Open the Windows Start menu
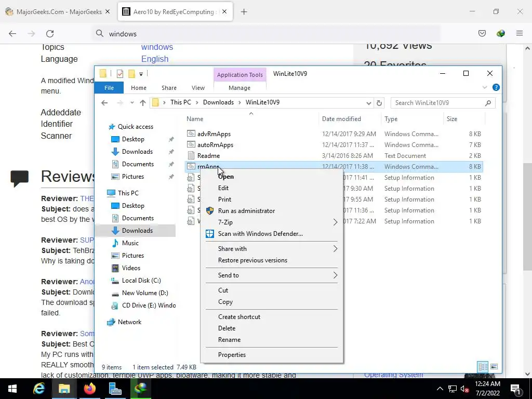This screenshot has width=532, height=399. (x=12, y=389)
